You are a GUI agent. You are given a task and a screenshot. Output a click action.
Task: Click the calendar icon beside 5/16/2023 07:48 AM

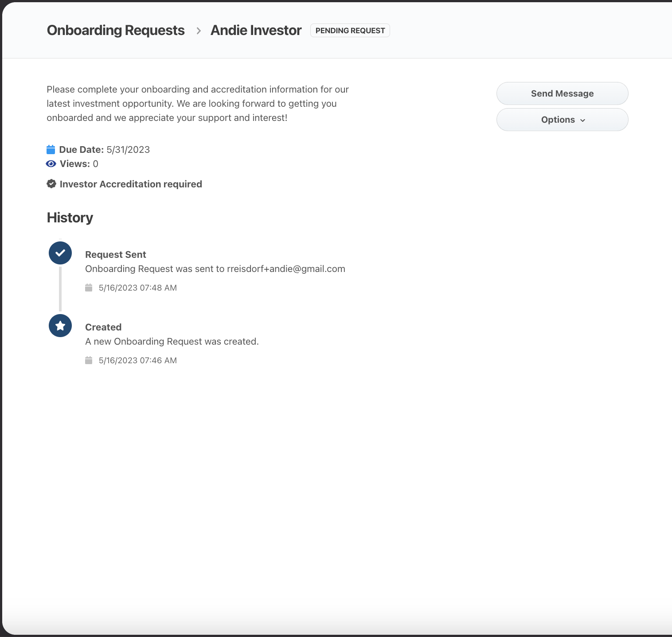pos(89,287)
